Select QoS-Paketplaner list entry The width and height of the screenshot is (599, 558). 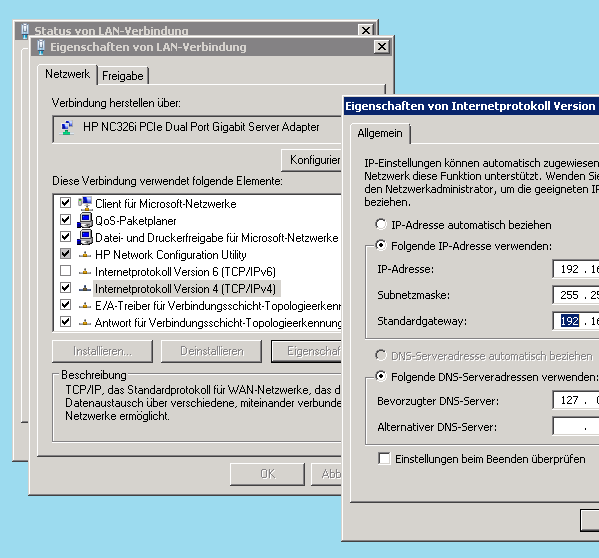tap(136, 221)
